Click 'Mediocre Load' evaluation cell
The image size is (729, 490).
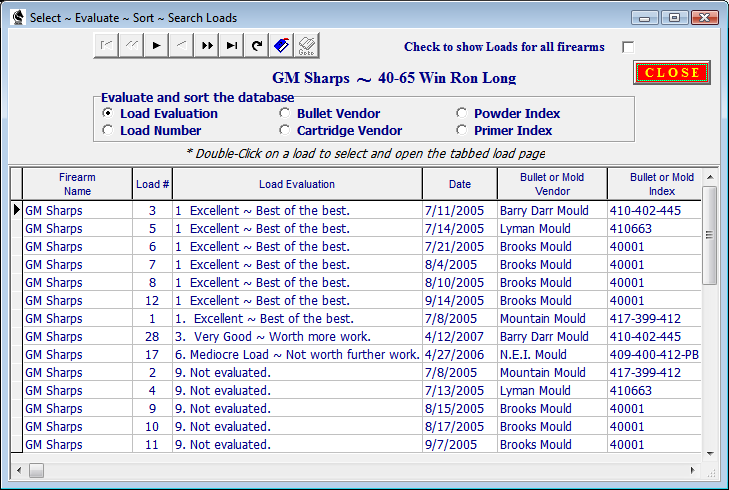[297, 354]
